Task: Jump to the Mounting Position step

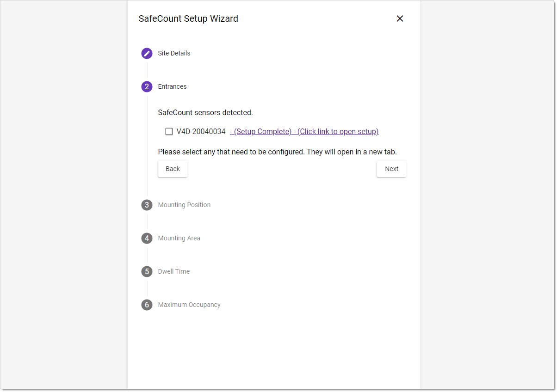Action: [x=184, y=205]
